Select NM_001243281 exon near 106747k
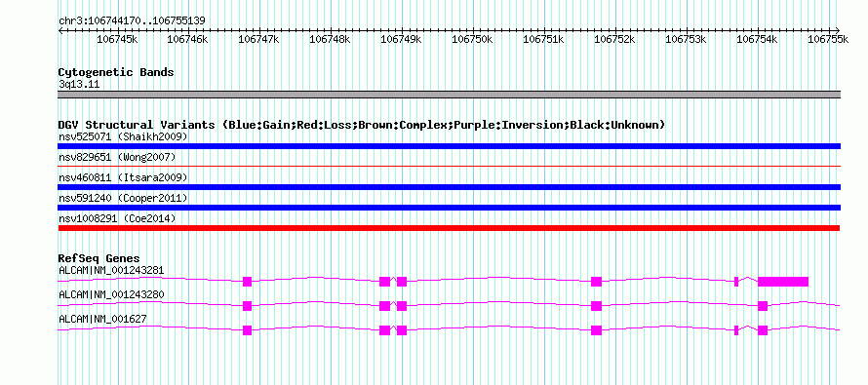This screenshot has width=868, height=385. click(247, 282)
